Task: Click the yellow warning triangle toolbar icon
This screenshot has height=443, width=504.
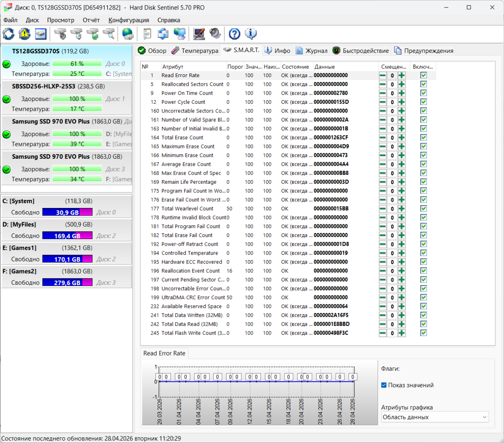Action: click(x=25, y=34)
